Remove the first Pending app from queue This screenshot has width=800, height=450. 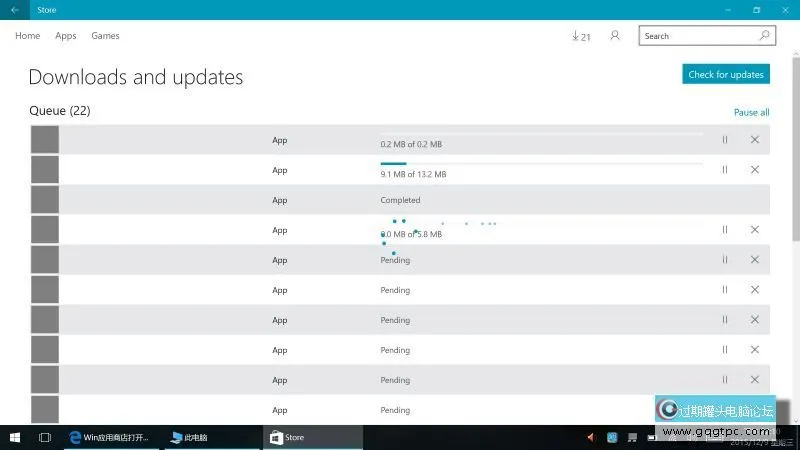pyautogui.click(x=755, y=260)
